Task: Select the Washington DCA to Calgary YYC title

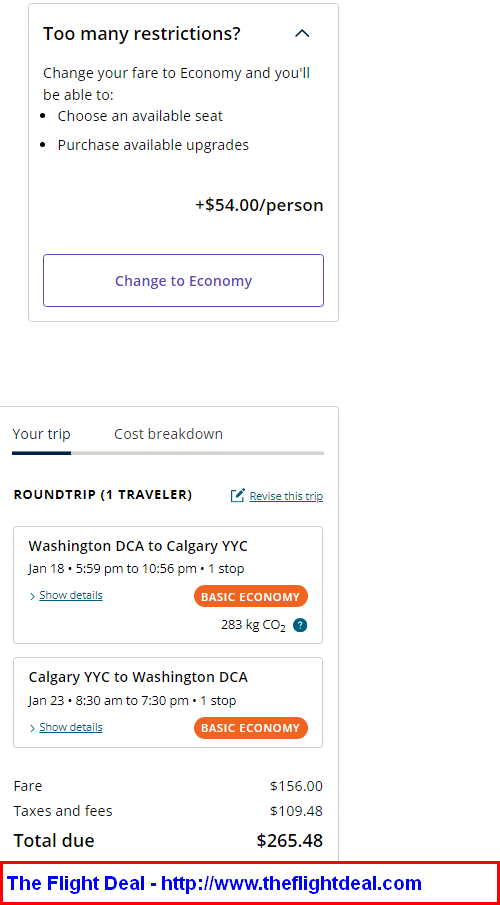Action: click(x=138, y=546)
